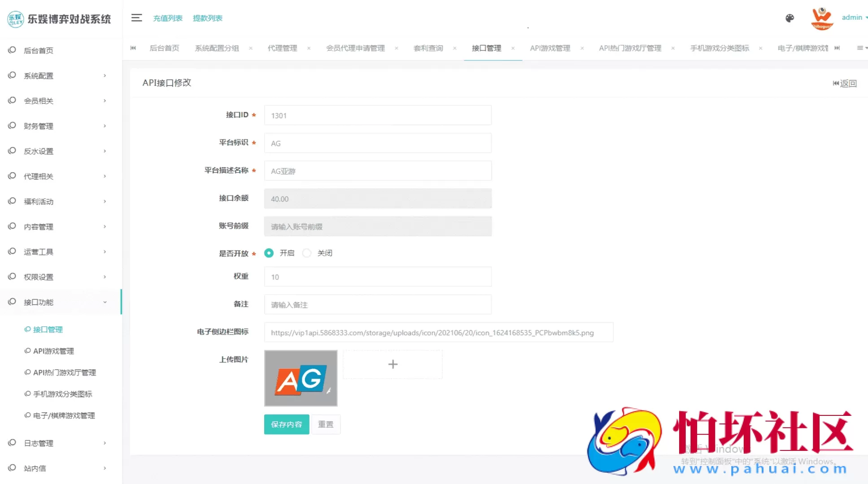The image size is (868, 484).
Task: Click the tab scroll-back arrow icon
Action: point(133,48)
